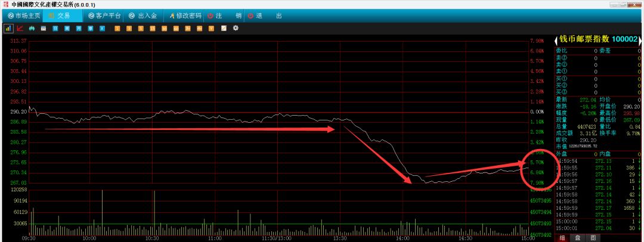This screenshot has height=242, width=644.
Task: Select the 60-minute orange period icon
Action: coord(176,29)
